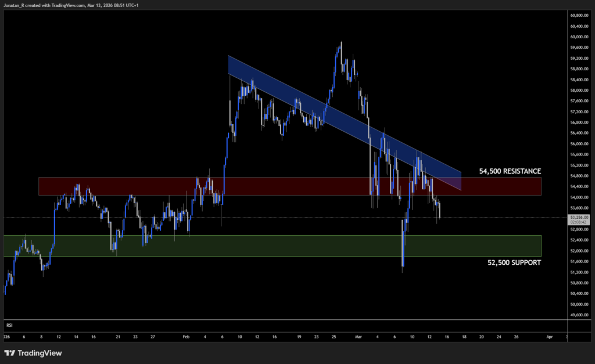Screen dimensions: 595x364
Task: Click the Feb marker on time axis
Action: click(185, 336)
